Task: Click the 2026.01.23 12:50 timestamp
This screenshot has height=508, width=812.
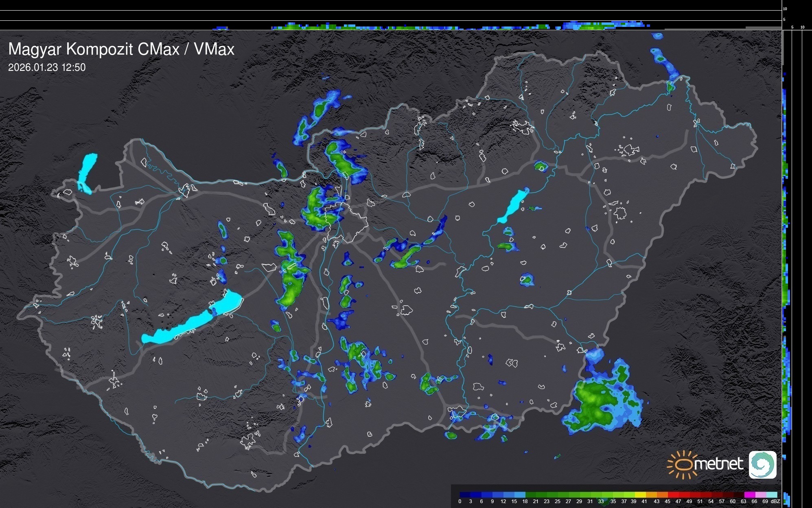Action: click(47, 68)
